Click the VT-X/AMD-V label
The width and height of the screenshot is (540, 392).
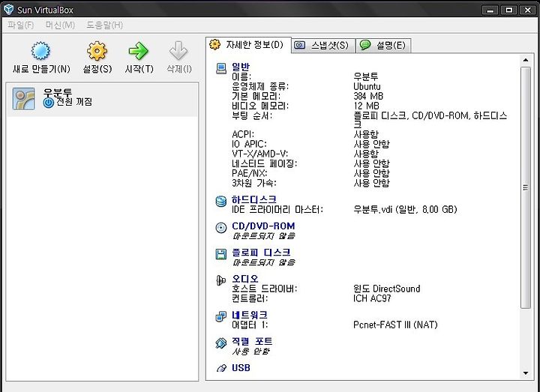coord(260,154)
